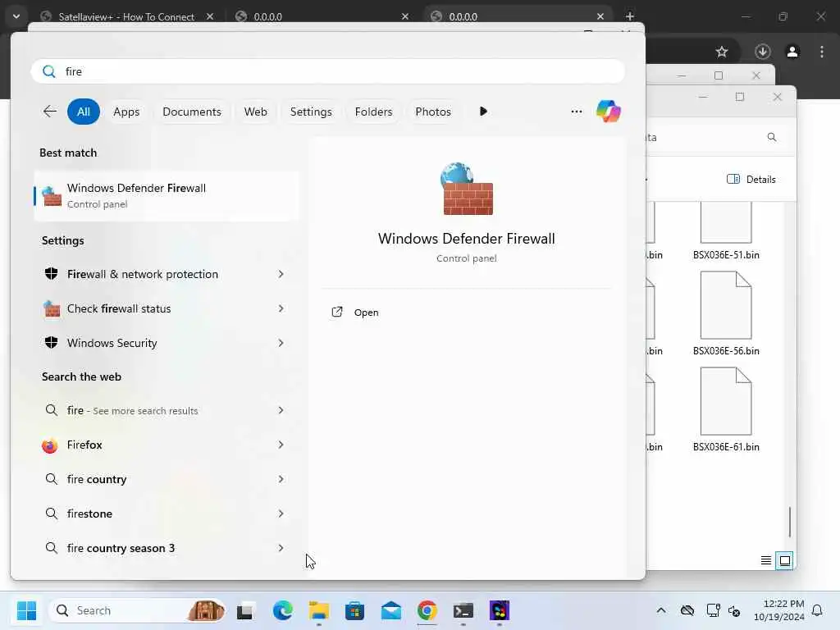Go back with the search panel arrow
840x630 pixels.
click(x=49, y=112)
